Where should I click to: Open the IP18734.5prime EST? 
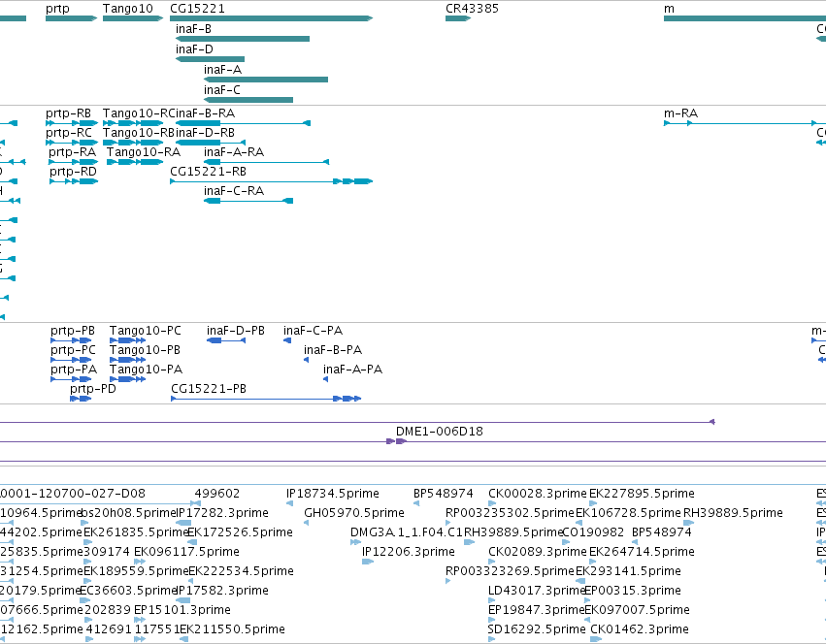click(332, 494)
